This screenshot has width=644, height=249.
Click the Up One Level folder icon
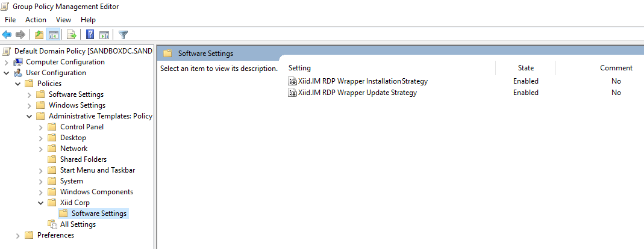click(39, 35)
